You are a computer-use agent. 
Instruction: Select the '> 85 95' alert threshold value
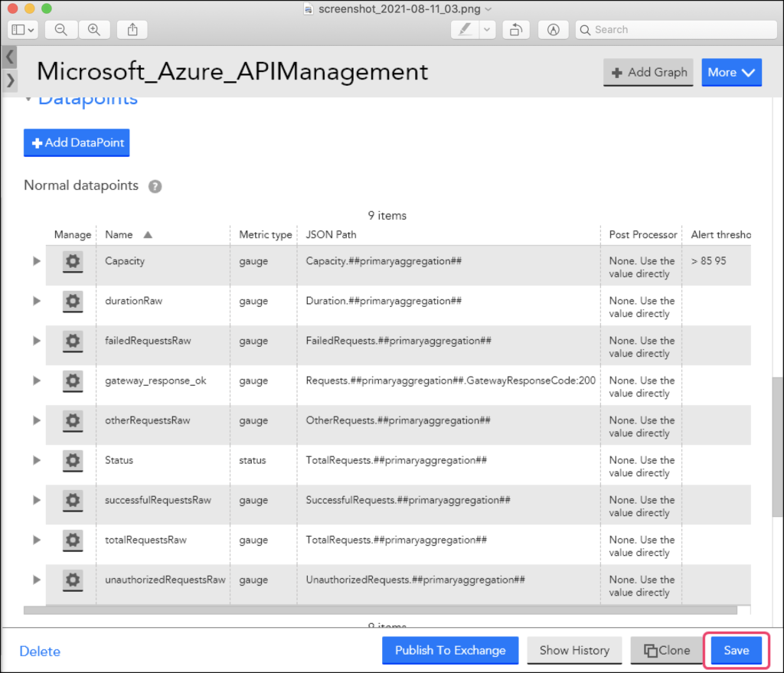(x=708, y=261)
